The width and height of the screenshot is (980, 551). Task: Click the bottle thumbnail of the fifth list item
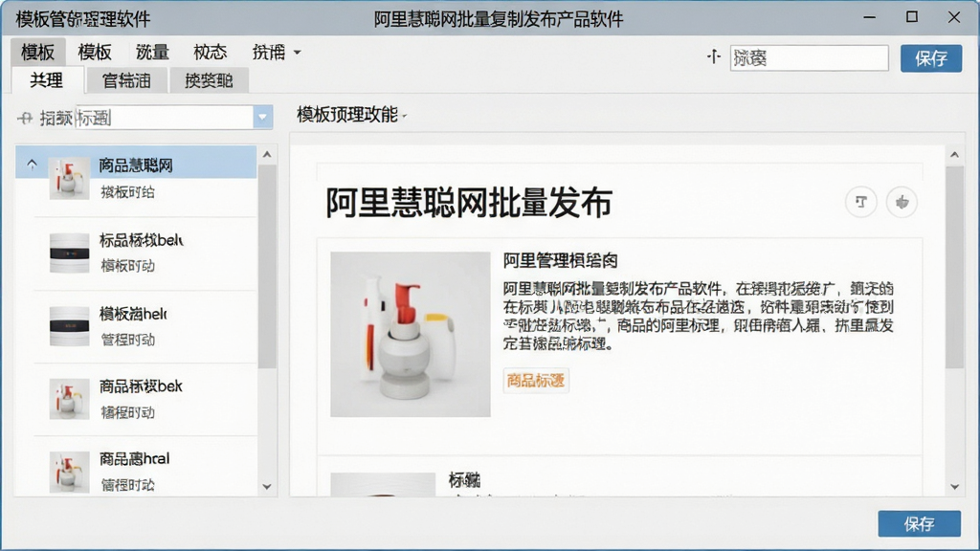coord(69,473)
